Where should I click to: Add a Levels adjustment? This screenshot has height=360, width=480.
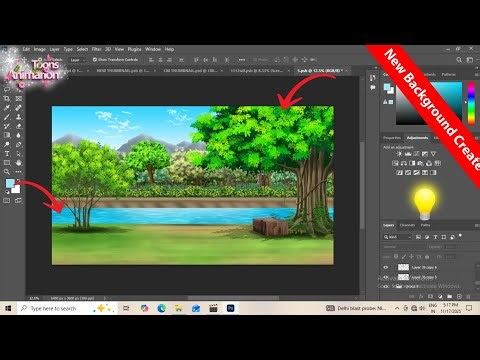408,154
